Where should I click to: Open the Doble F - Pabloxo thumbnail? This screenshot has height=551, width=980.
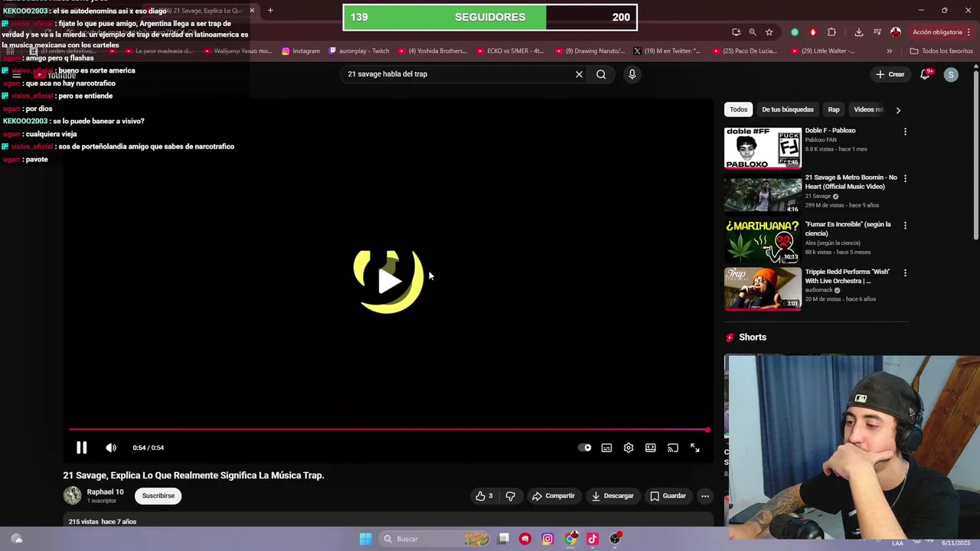tap(763, 148)
